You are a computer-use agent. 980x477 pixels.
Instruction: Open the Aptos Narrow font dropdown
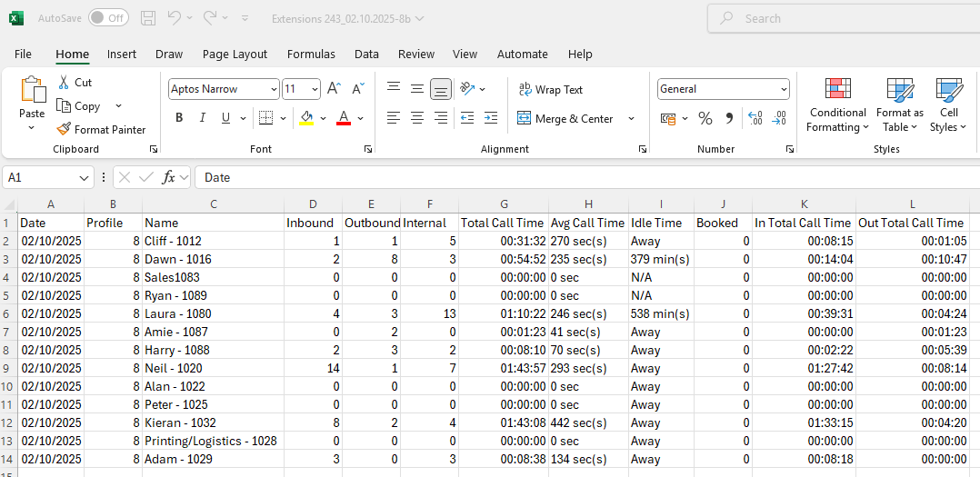[x=274, y=89]
